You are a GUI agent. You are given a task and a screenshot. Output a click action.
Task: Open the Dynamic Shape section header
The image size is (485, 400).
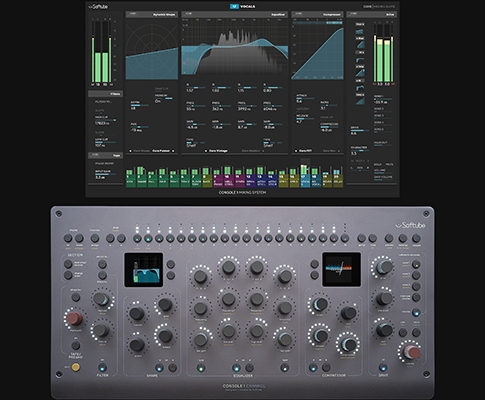[152, 14]
